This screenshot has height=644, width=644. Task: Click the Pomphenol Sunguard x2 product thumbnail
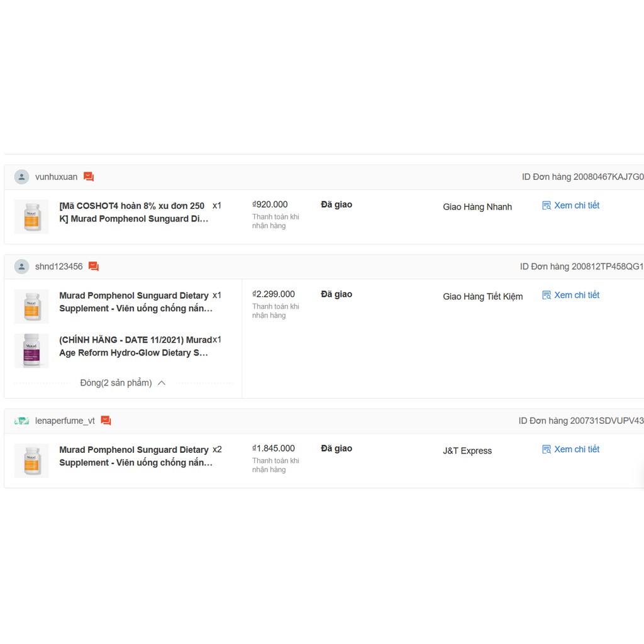click(31, 460)
